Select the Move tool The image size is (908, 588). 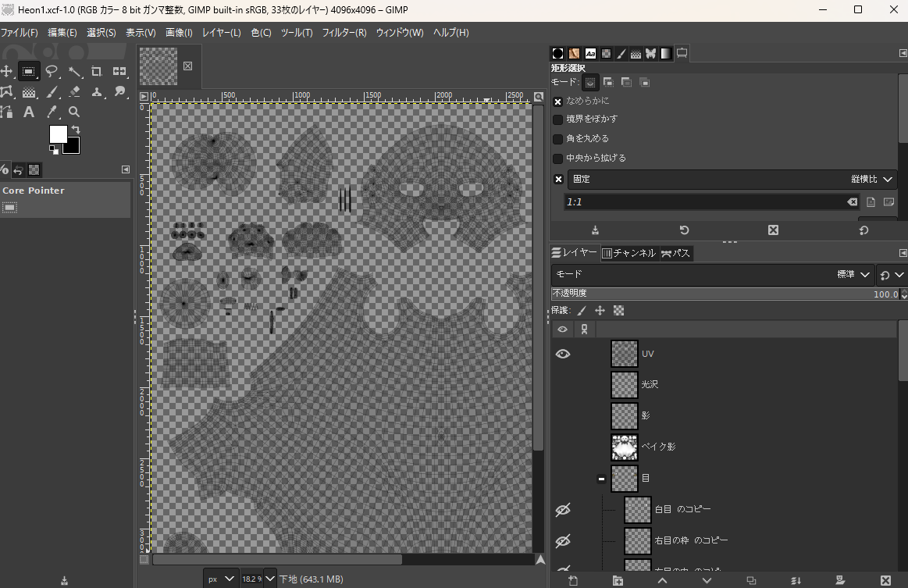click(x=6, y=71)
